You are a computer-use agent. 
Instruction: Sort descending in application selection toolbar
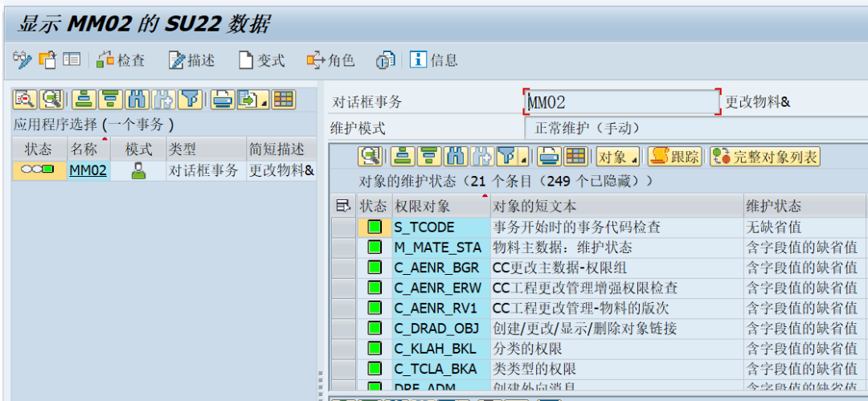pyautogui.click(x=111, y=100)
